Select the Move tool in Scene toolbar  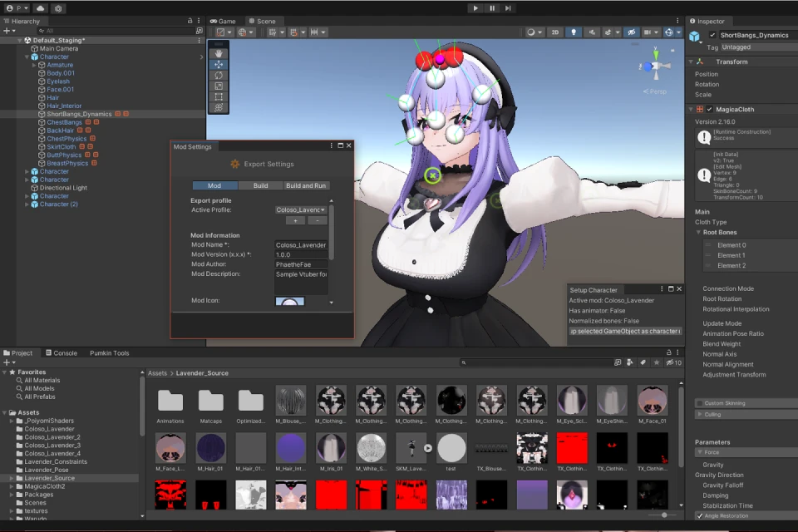219,64
